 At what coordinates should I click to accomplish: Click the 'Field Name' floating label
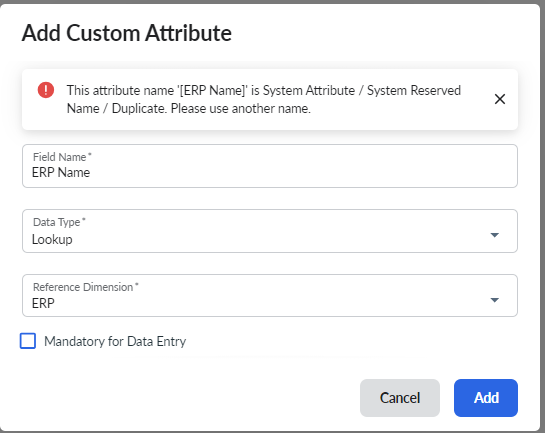coord(62,157)
